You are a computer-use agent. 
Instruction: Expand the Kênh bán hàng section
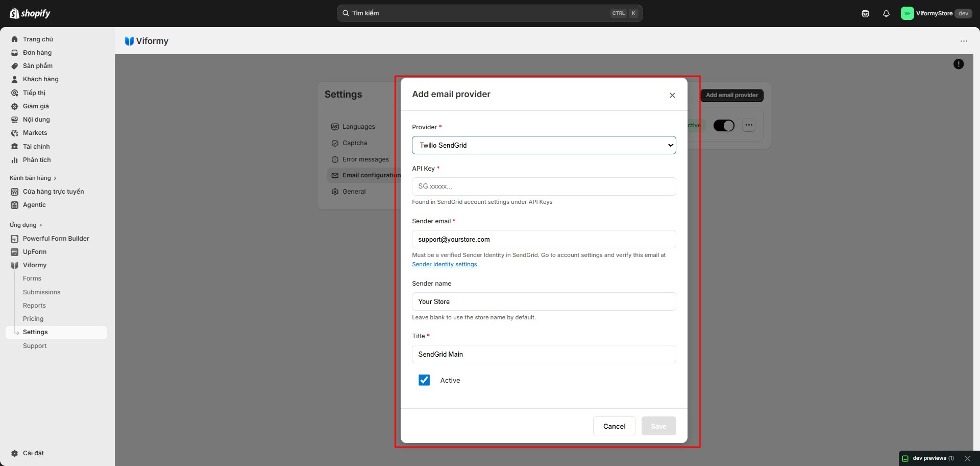tap(33, 178)
